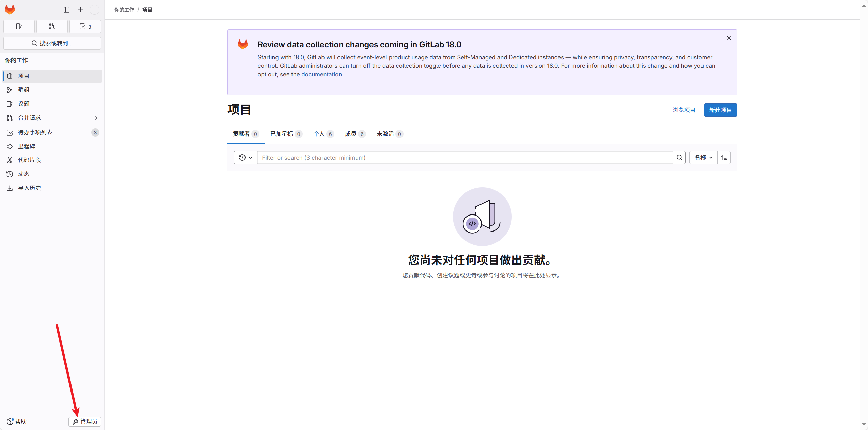Switch to the 成员 tab
The image size is (868, 430).
[354, 134]
